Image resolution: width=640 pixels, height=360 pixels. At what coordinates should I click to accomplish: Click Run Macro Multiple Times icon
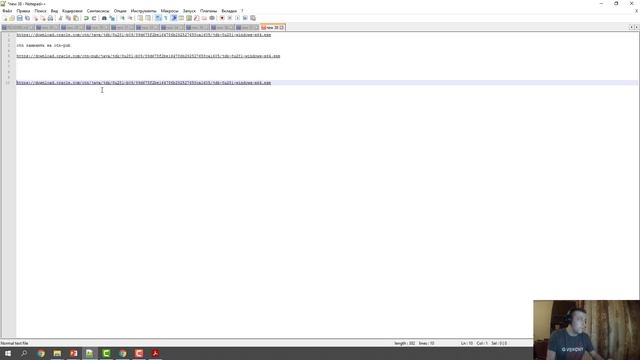[x=245, y=18]
